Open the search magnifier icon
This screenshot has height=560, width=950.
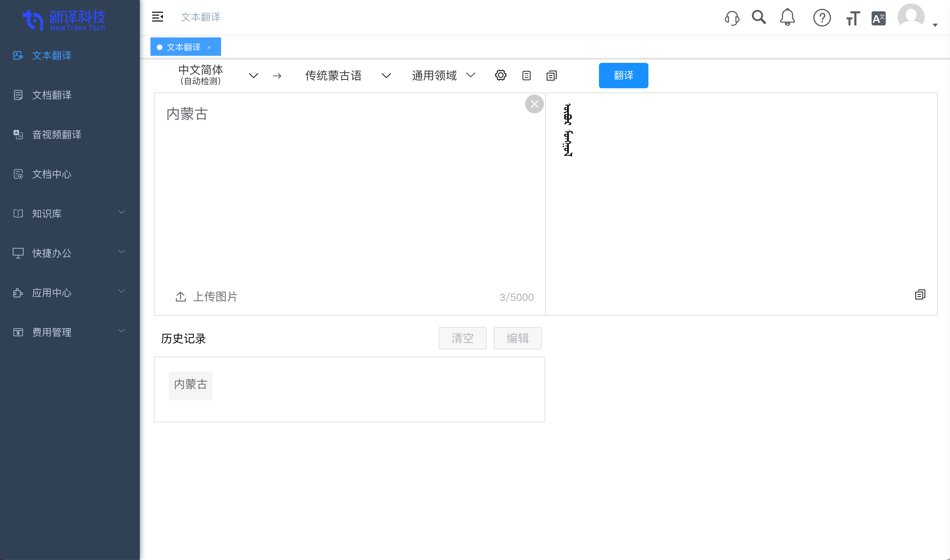759,17
